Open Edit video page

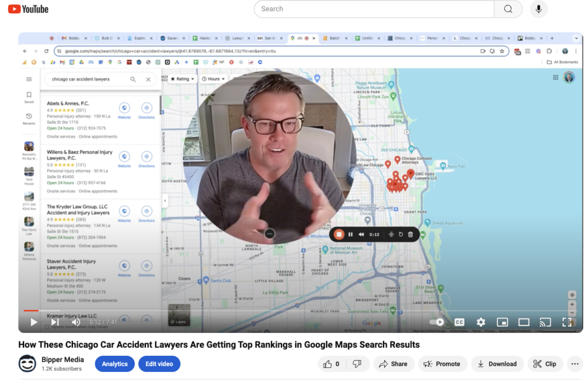click(159, 364)
